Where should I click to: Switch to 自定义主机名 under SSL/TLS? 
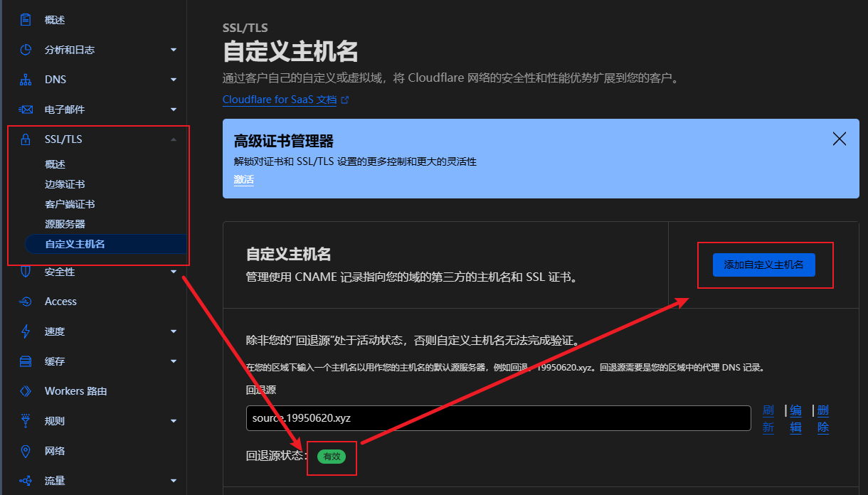75,244
